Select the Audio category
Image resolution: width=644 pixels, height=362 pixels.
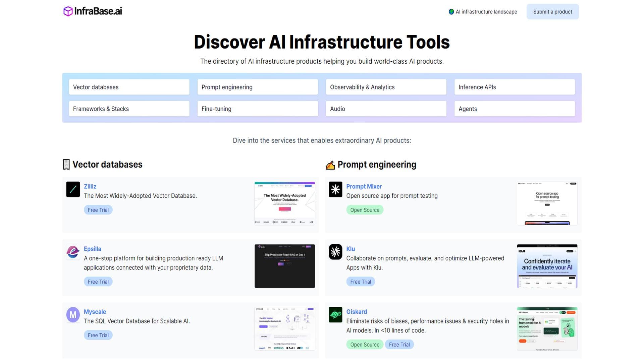click(x=386, y=109)
